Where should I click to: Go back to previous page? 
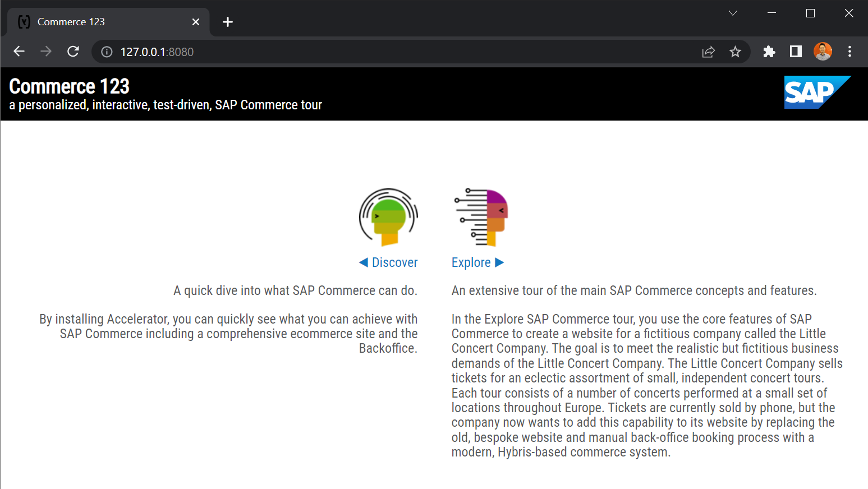[19, 52]
